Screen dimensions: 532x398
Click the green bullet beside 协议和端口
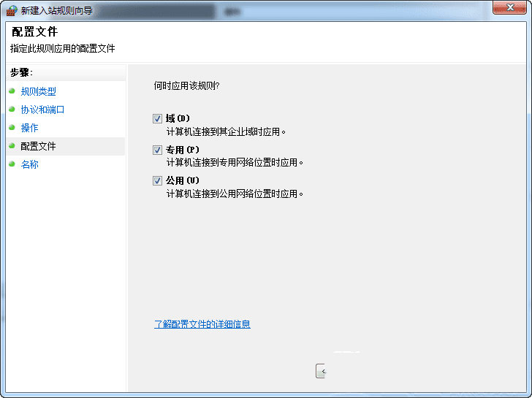(x=12, y=109)
